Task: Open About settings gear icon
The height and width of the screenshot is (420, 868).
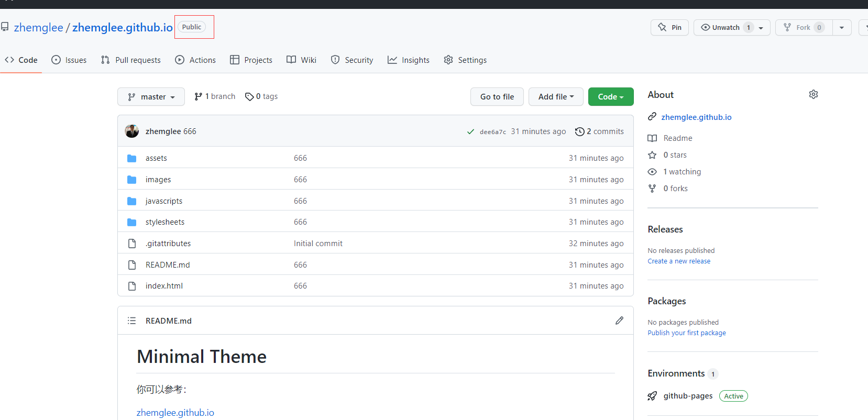Action: (814, 94)
